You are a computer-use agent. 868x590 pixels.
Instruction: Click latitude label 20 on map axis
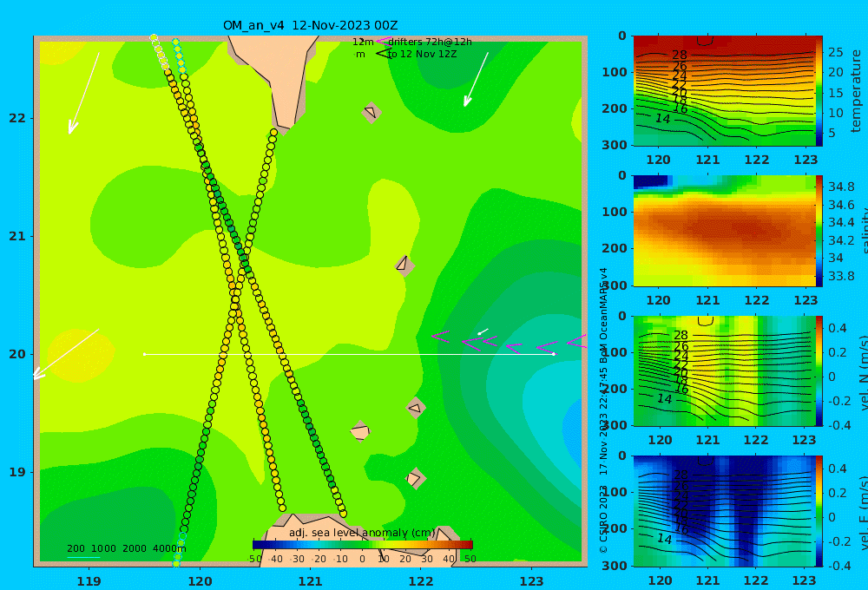[x=17, y=354]
